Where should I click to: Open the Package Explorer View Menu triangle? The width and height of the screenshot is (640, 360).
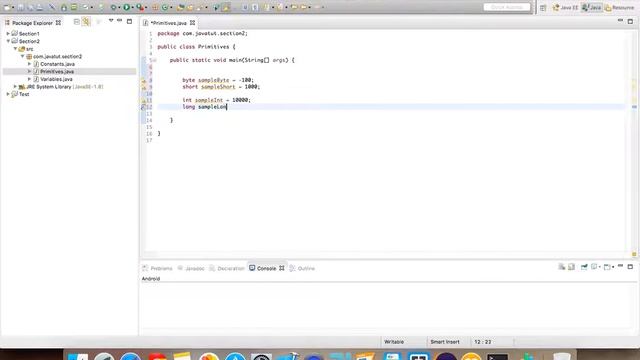pos(111,20)
